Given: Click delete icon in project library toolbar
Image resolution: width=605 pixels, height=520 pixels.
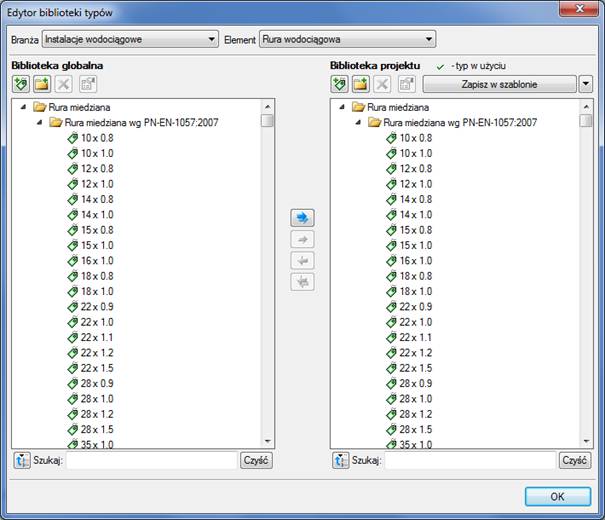Looking at the screenshot, I should 382,84.
